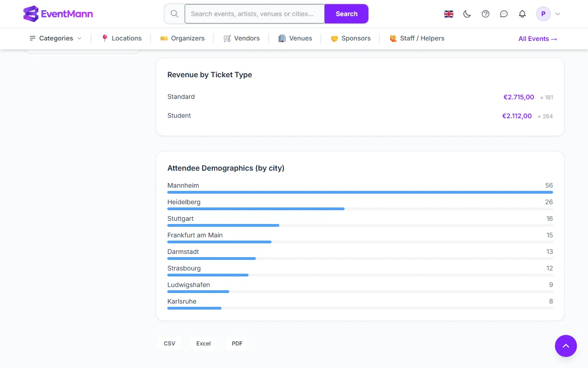
Task: Click the Standard ticket count × 181
Action: (546, 98)
